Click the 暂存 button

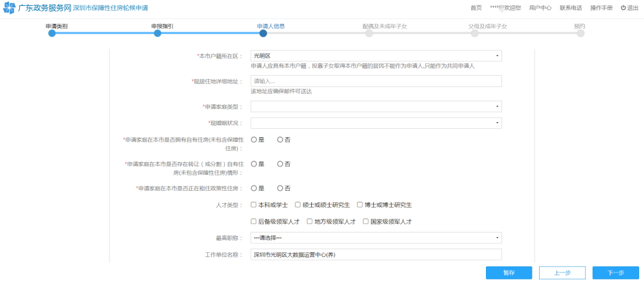509,272
